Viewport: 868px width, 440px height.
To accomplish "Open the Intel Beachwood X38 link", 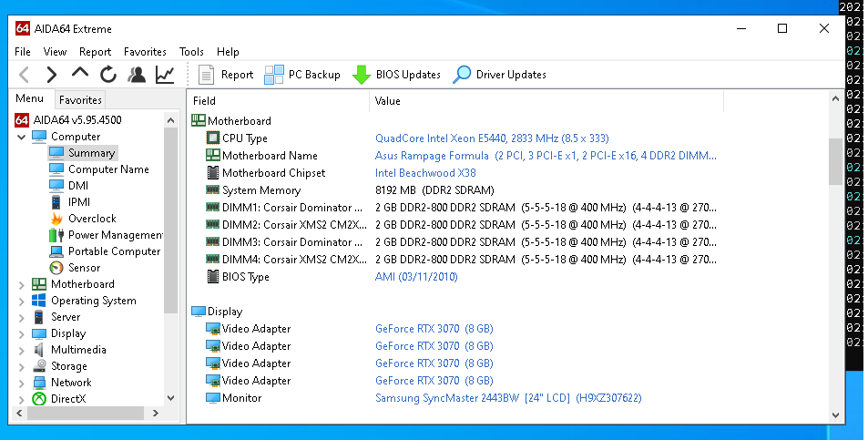I will pyautogui.click(x=425, y=173).
